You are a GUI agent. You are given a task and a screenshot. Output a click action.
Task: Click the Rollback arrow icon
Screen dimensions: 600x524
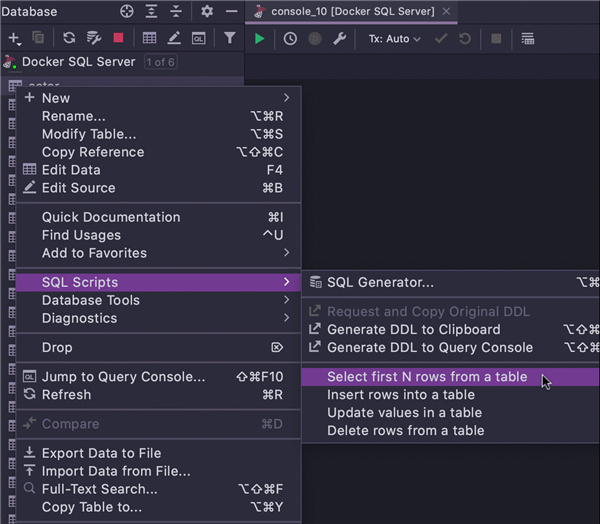pyautogui.click(x=465, y=39)
